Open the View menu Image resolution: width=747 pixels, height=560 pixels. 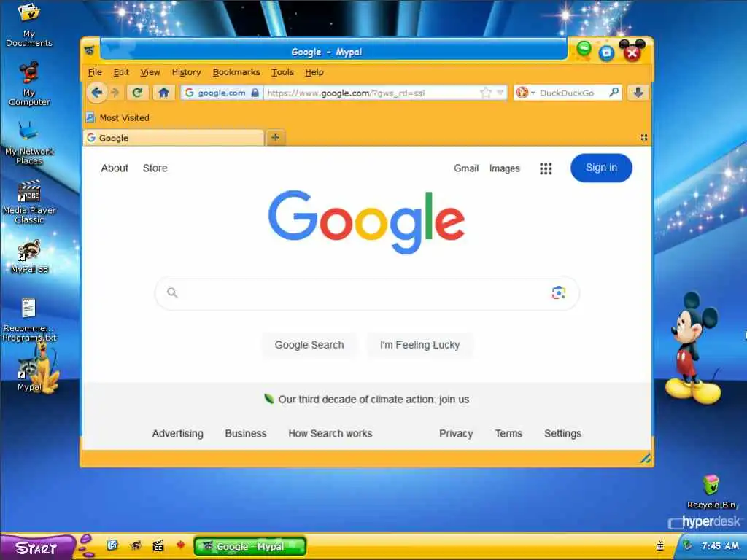(x=150, y=72)
